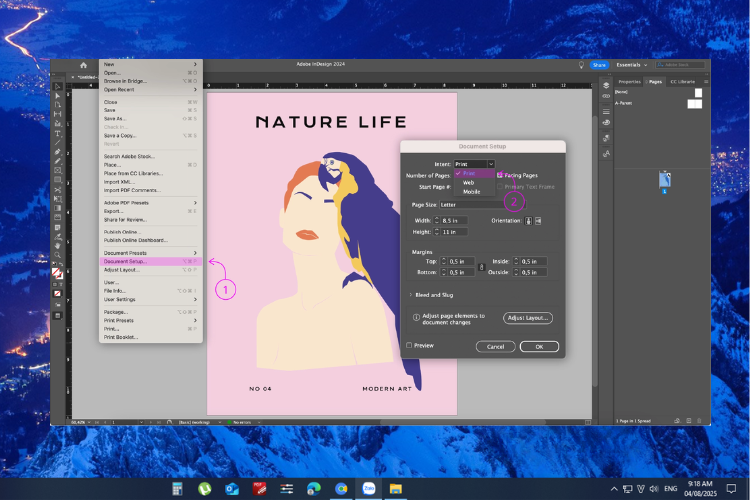Select the Direct Selection arrow tool

point(57,96)
